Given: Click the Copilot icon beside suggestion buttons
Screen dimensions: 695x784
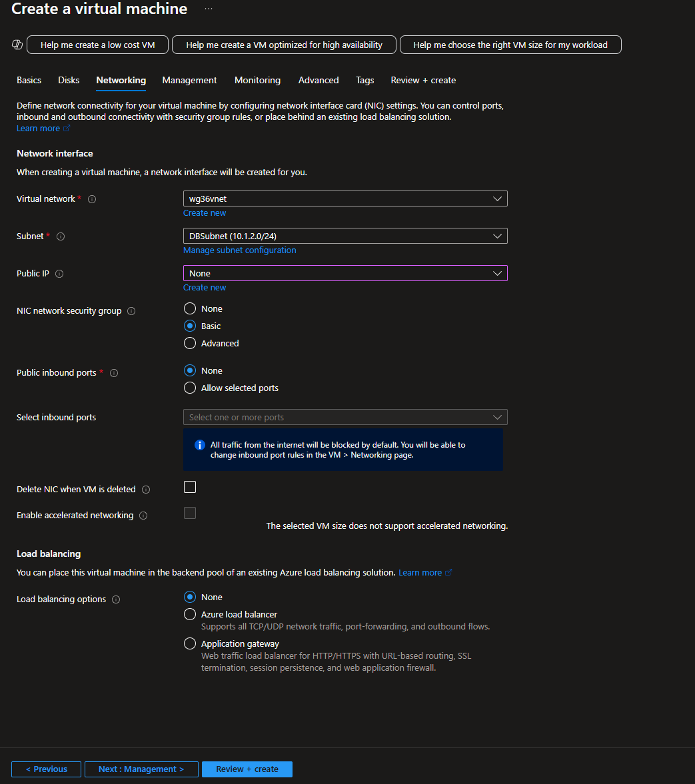Looking at the screenshot, I should coord(17,45).
